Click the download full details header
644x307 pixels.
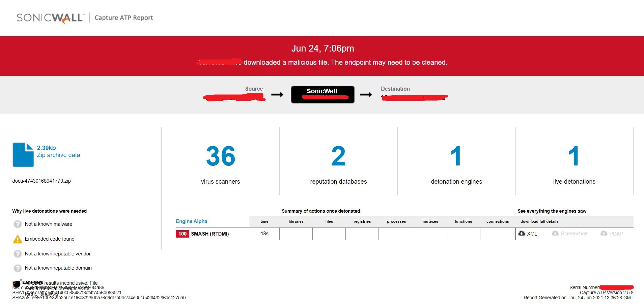coord(539,221)
